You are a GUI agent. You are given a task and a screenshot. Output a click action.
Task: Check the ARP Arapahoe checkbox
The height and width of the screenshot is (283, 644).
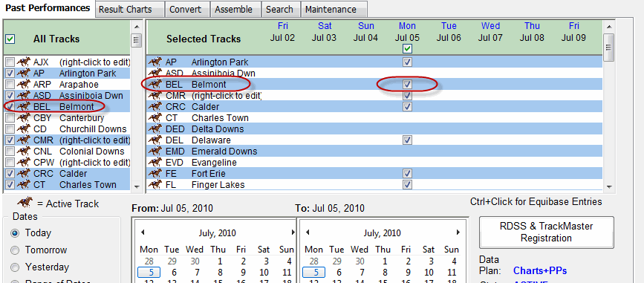10,85
